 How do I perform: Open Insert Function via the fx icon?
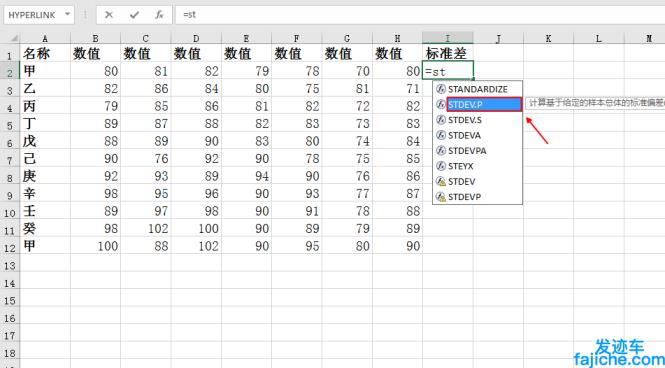159,15
